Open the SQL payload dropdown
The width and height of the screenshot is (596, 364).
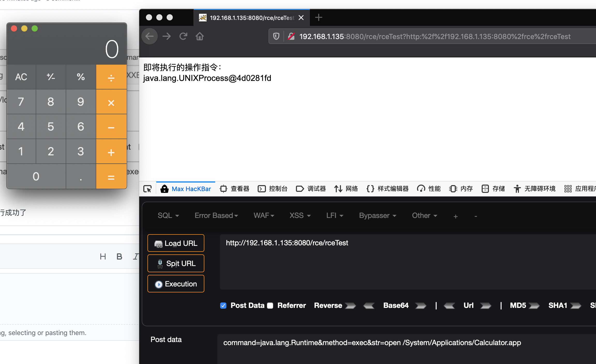click(x=168, y=215)
